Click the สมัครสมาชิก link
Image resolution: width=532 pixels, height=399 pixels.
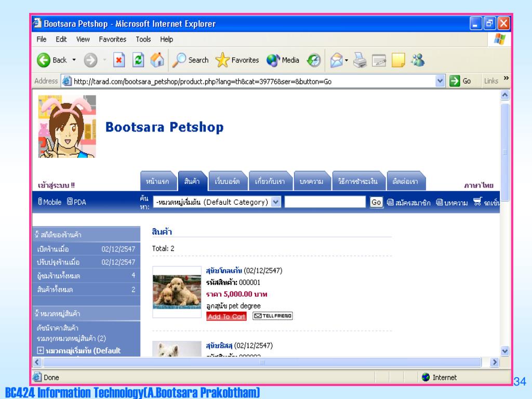click(x=409, y=202)
